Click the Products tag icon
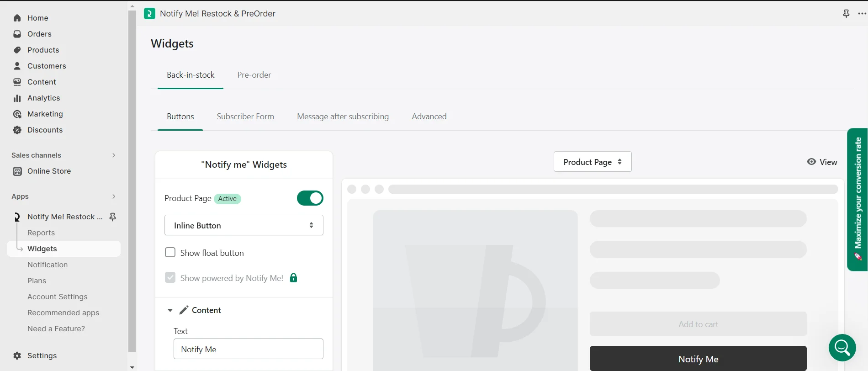 click(17, 50)
